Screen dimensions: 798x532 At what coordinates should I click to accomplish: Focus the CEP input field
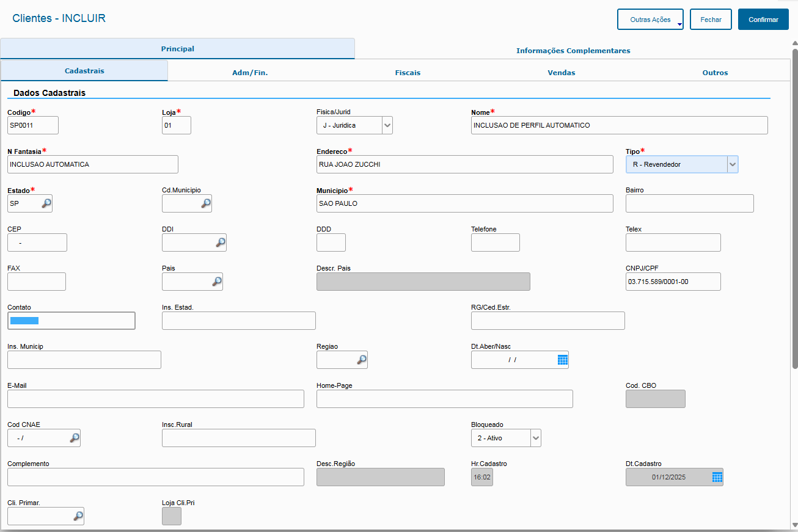click(37, 242)
